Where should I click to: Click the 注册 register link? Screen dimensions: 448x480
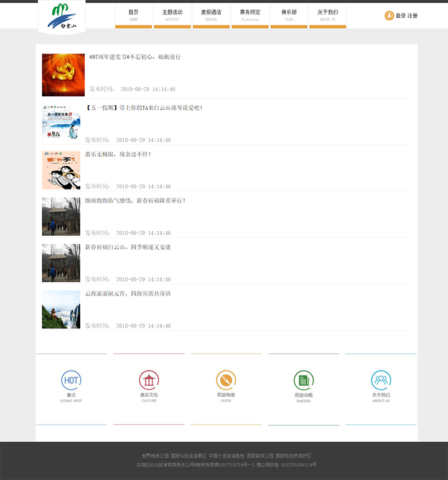pyautogui.click(x=413, y=16)
